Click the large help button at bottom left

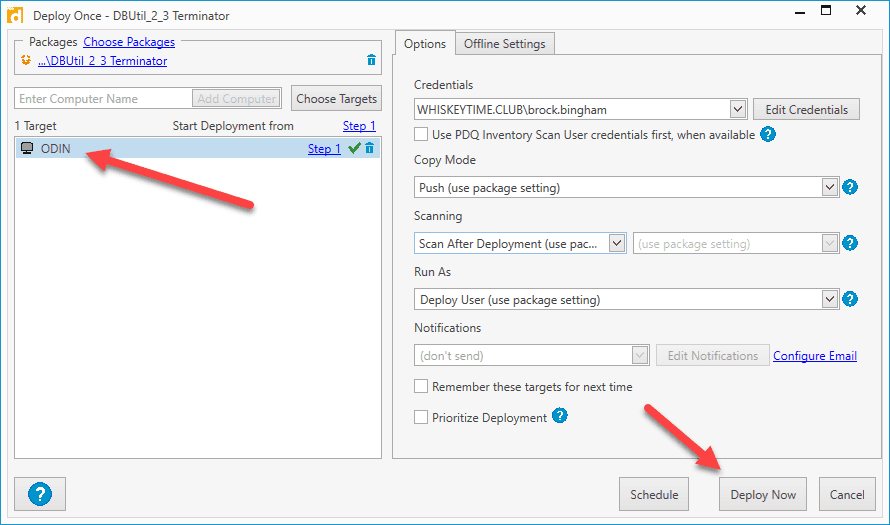pyautogui.click(x=40, y=494)
